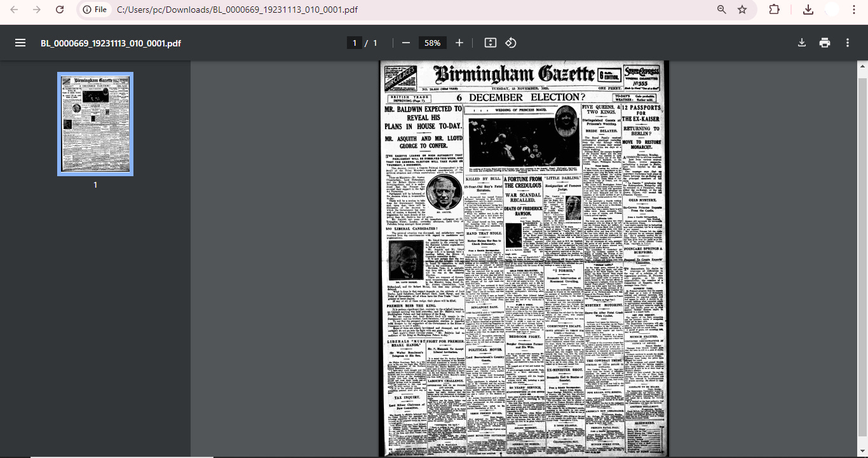This screenshot has height=458, width=868.
Task: Click the current page number field
Action: pos(354,43)
